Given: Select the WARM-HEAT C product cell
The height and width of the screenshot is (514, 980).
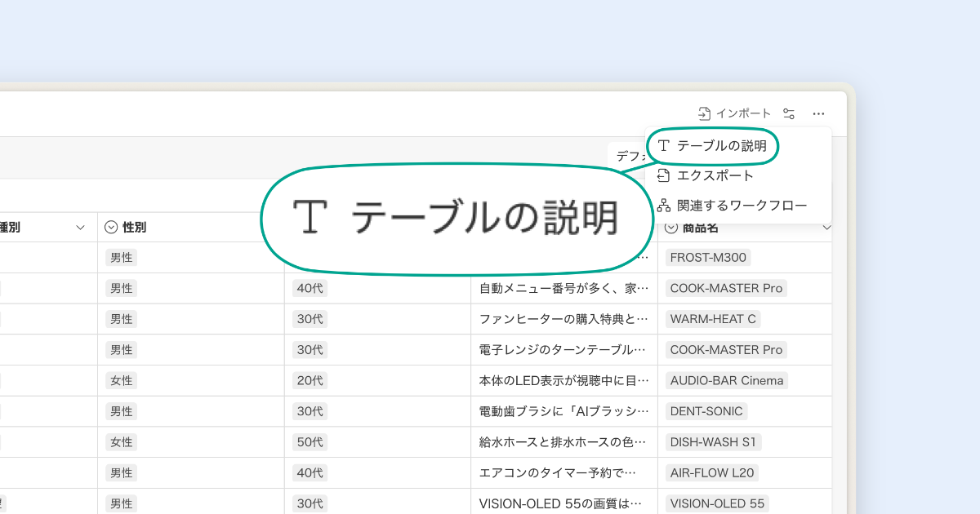Looking at the screenshot, I should coord(713,318).
